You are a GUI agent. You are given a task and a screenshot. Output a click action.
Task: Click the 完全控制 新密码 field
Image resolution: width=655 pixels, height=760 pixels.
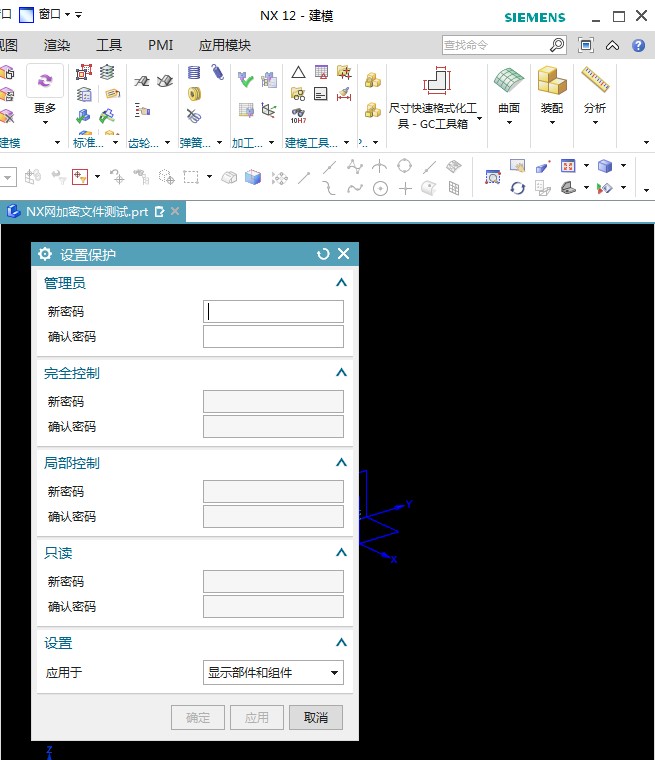[x=273, y=401]
